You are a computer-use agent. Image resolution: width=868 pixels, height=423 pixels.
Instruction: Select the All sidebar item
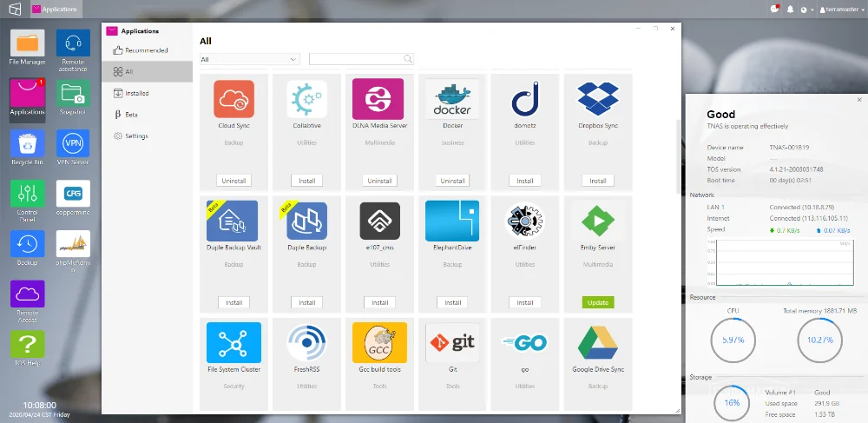(148, 72)
